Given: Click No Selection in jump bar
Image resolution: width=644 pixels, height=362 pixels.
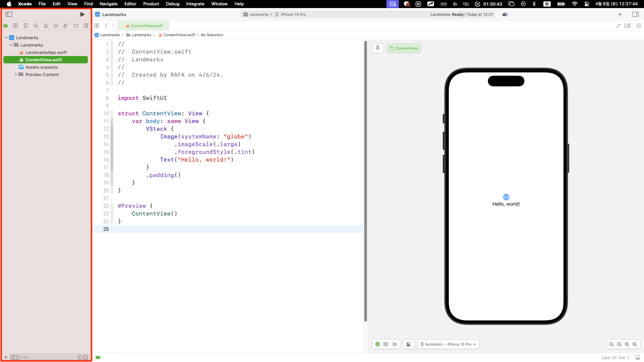Looking at the screenshot, I should pos(212,35).
